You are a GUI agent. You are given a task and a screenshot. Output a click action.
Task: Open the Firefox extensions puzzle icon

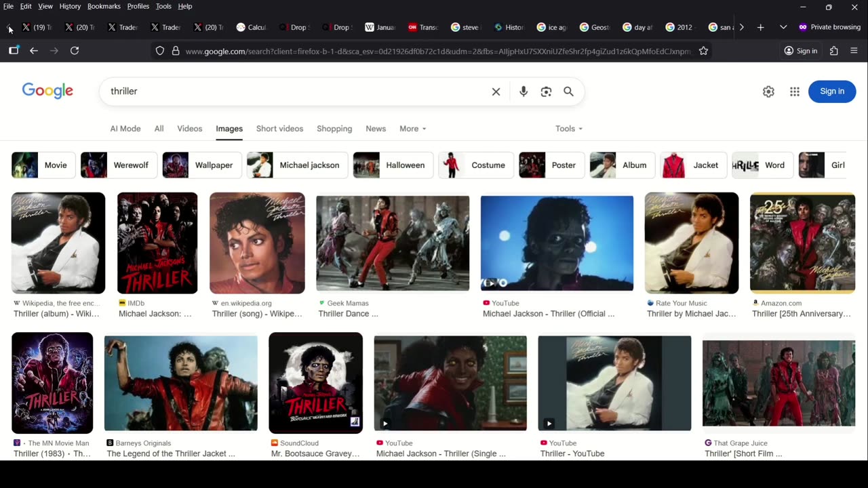tap(834, 51)
